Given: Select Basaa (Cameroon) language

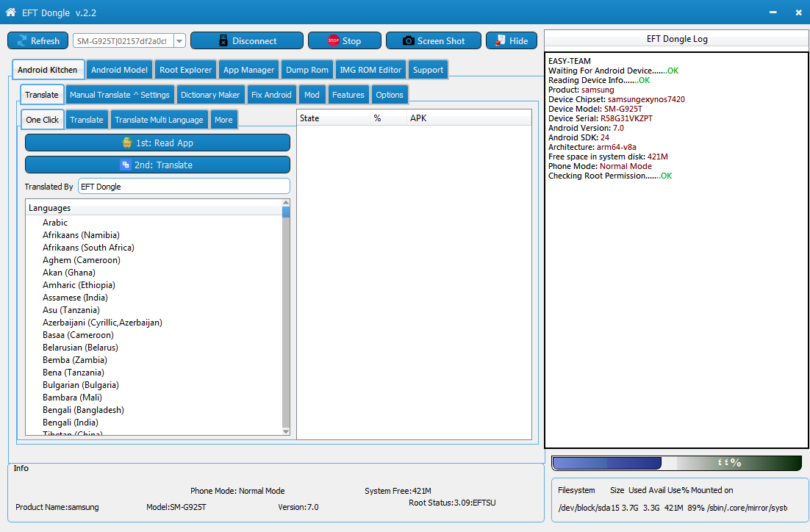Looking at the screenshot, I should pos(78,334).
